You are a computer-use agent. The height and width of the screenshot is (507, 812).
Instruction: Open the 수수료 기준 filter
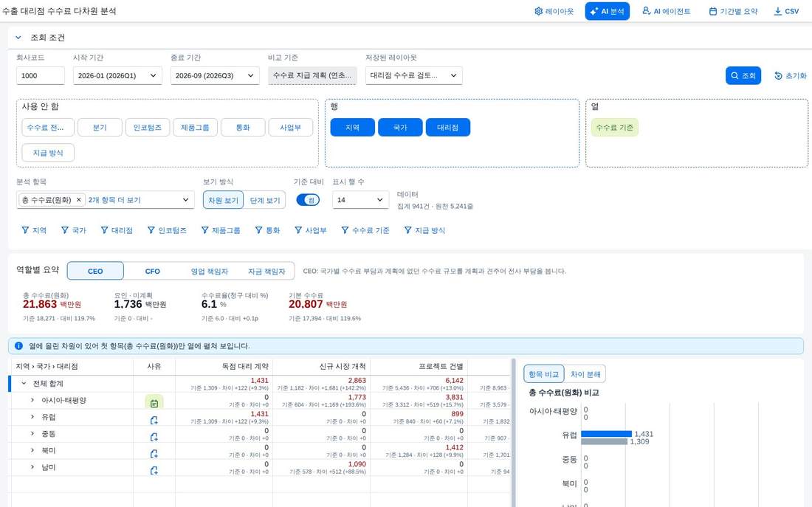point(365,230)
